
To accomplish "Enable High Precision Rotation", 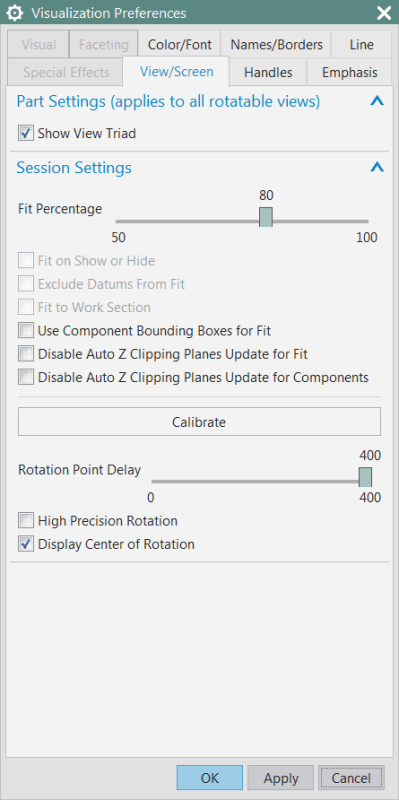I will click(x=26, y=521).
